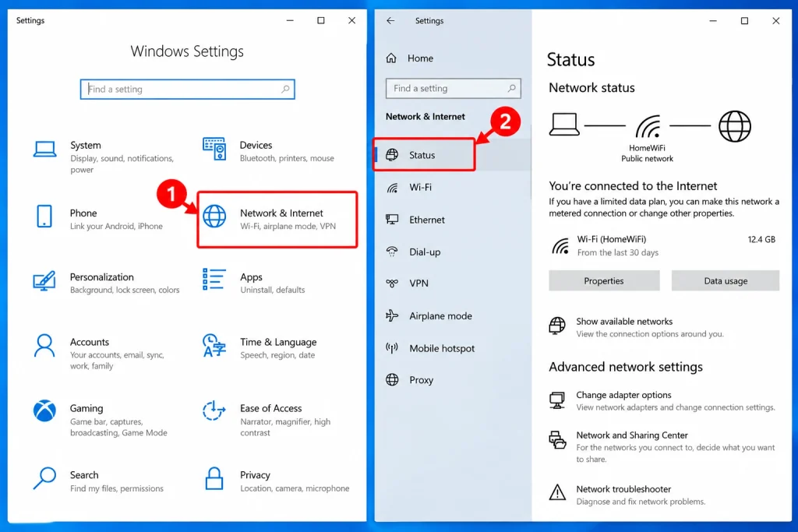Open the Search magnifier category icon

[44, 478]
